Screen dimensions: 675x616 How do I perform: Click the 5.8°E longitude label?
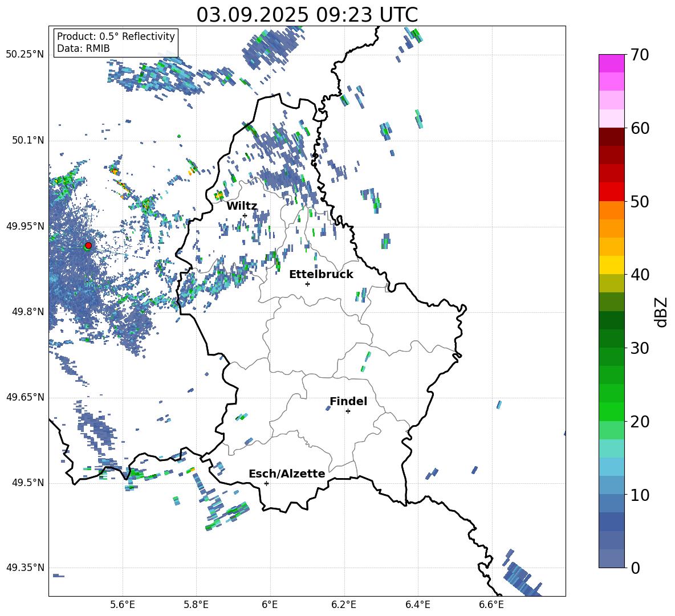click(196, 605)
